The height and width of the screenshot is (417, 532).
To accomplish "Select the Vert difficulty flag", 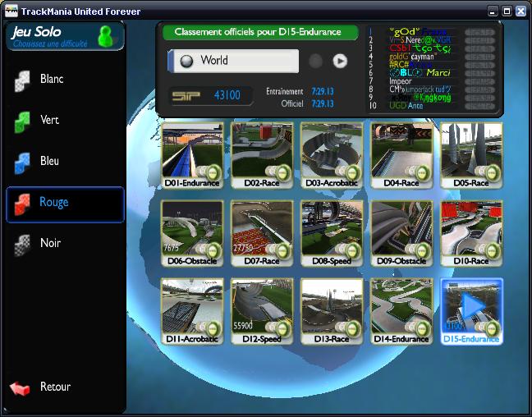I will 23,121.
